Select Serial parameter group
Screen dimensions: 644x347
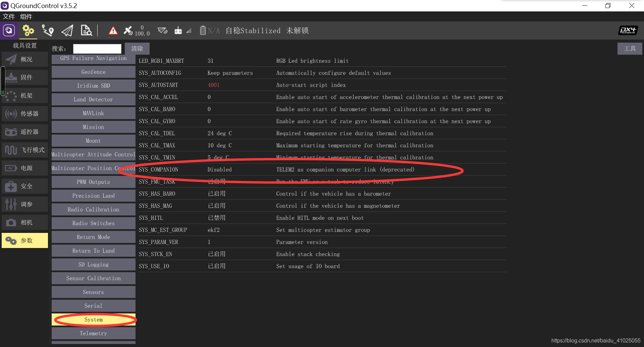pos(94,306)
